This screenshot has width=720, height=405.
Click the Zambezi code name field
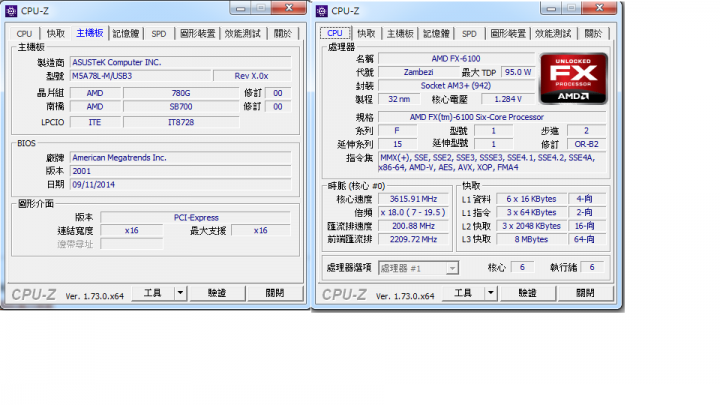pos(418,72)
